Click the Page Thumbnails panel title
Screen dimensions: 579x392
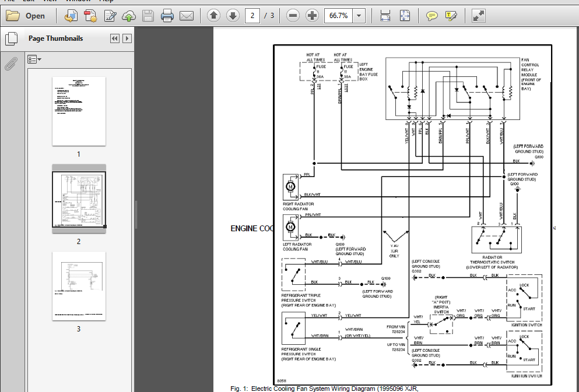(x=56, y=38)
